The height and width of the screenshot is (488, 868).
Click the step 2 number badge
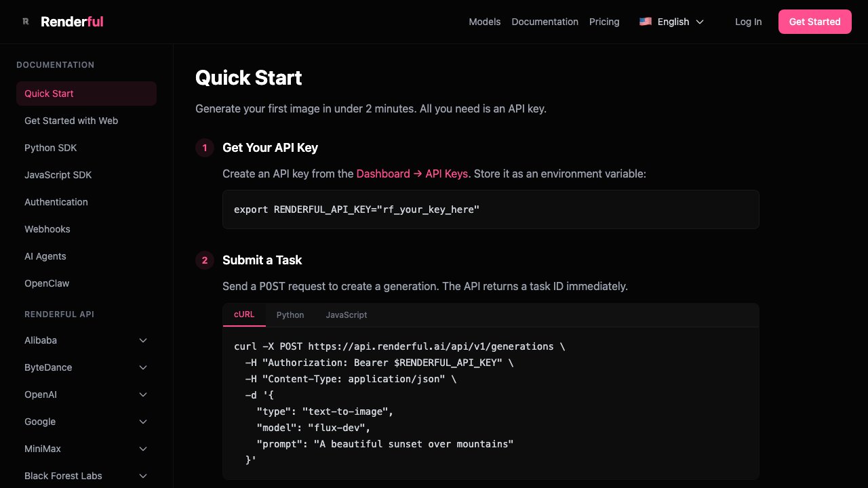click(x=205, y=260)
